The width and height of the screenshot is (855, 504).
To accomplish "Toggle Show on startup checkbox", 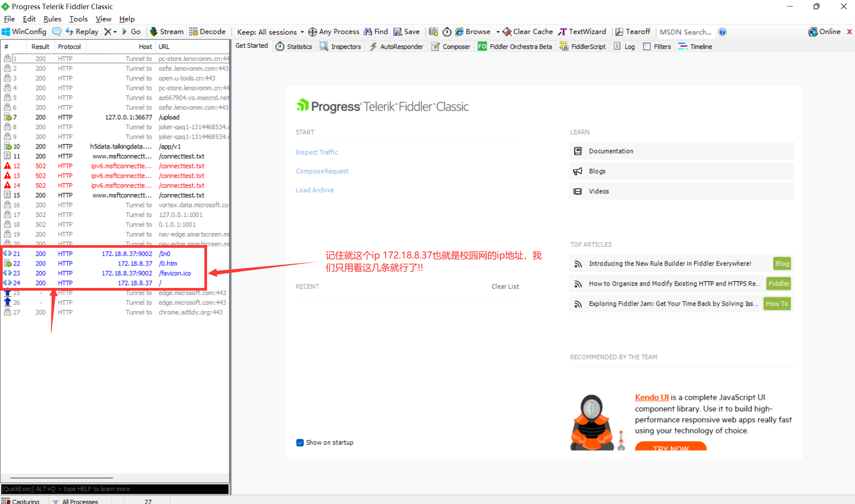I will (300, 442).
